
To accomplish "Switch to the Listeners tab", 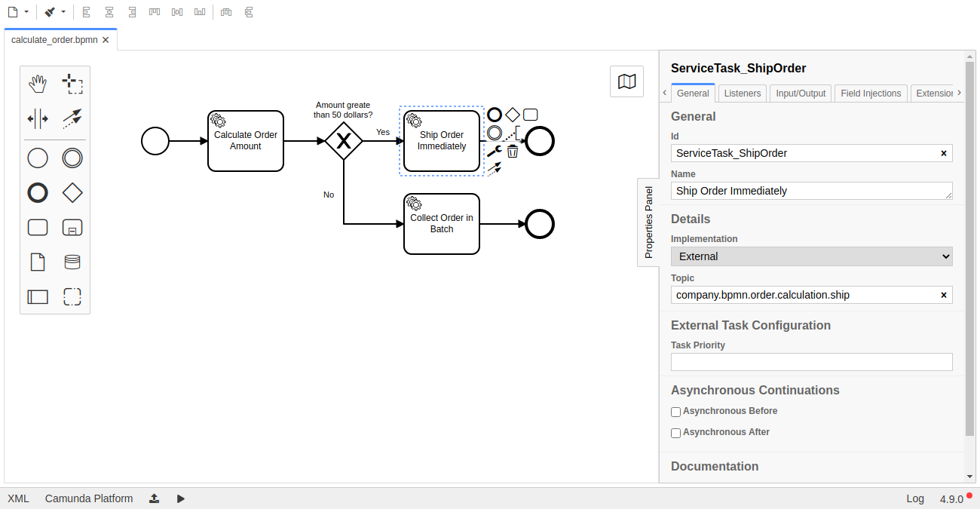I will tap(742, 93).
